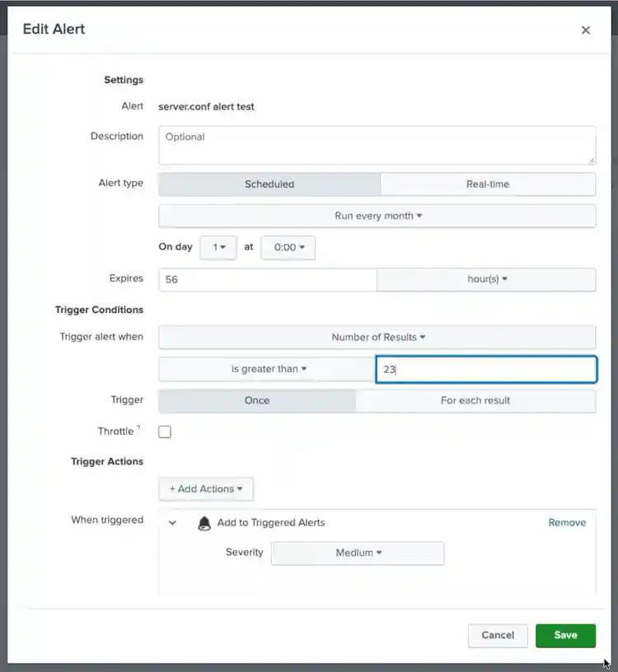618x672 pixels.
Task: Open the Run every month dropdown
Action: tap(377, 216)
